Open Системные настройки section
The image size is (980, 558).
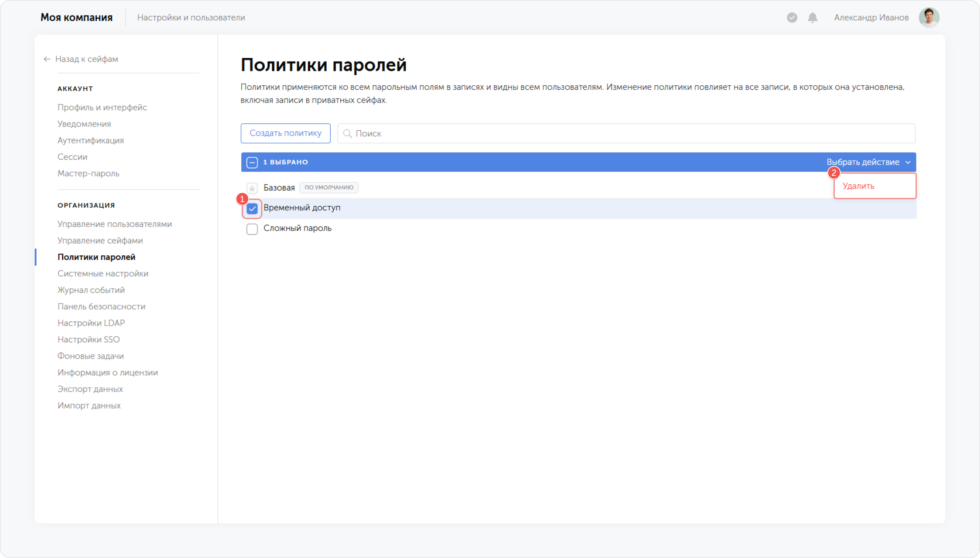103,273
